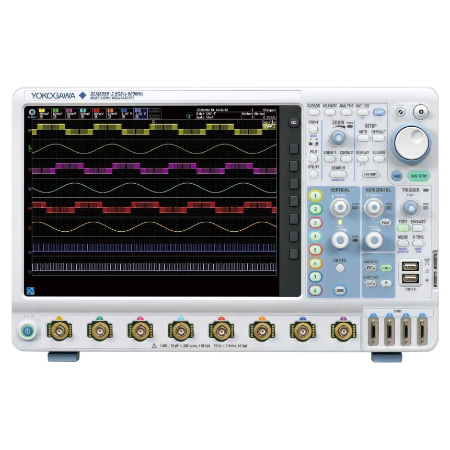This screenshot has width=450, height=450.
Task: Click the large white jog dial
Action: pyautogui.click(x=411, y=143)
